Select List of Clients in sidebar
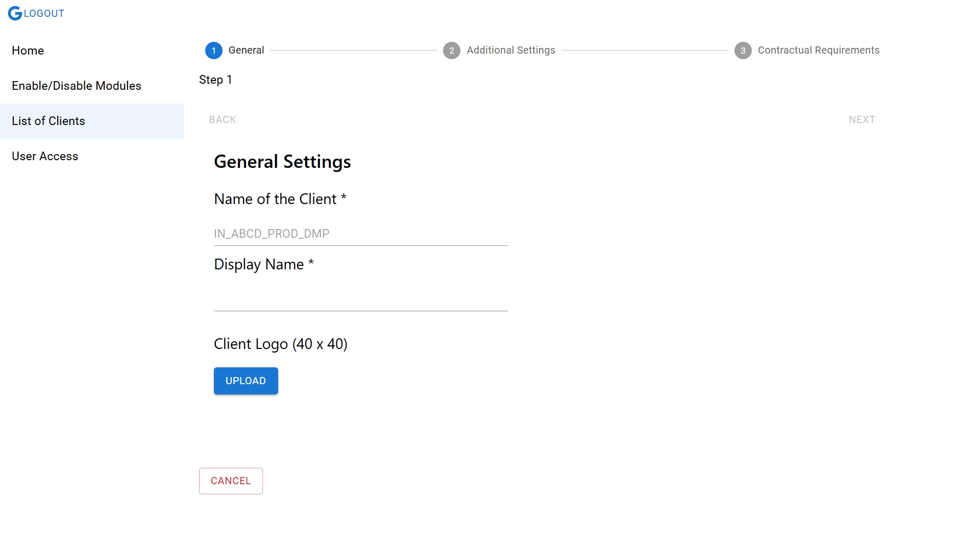This screenshot has width=980, height=551. (48, 121)
